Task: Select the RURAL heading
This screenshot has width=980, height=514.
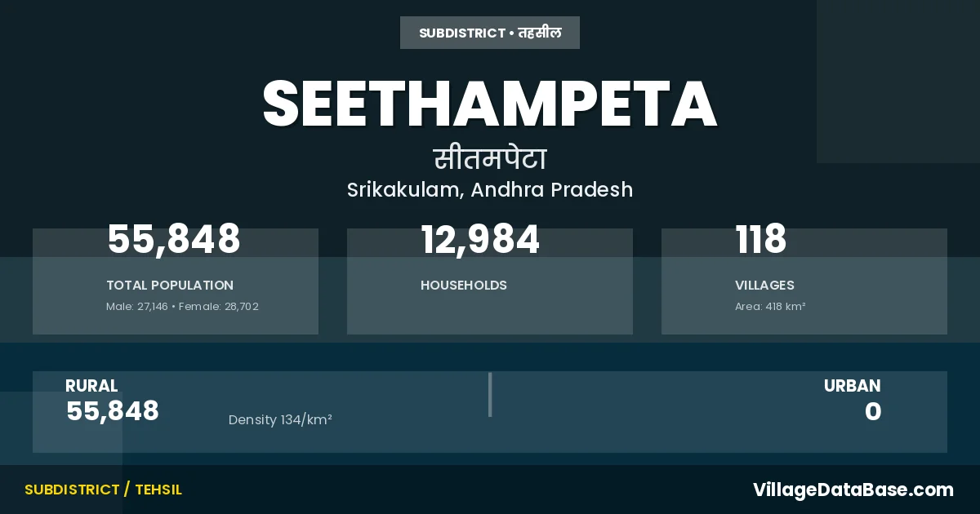Action: coord(91,386)
